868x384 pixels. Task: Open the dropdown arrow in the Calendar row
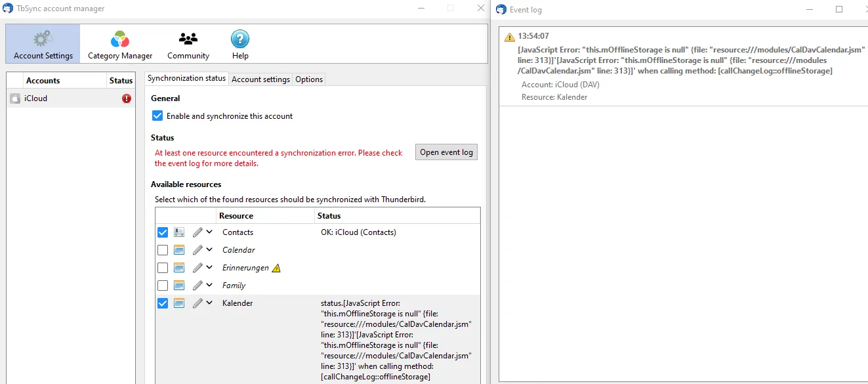click(209, 250)
